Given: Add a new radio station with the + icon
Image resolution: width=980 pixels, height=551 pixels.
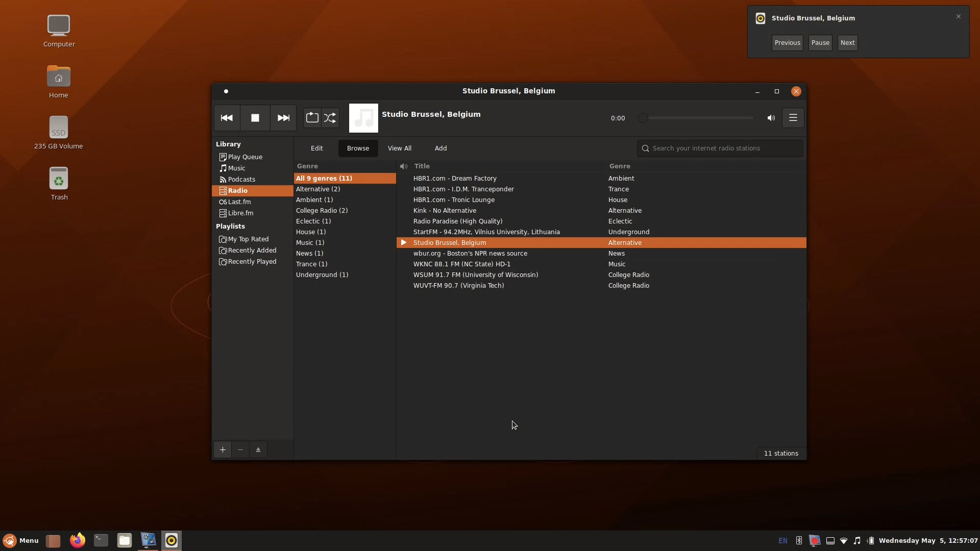Looking at the screenshot, I should pos(222,449).
